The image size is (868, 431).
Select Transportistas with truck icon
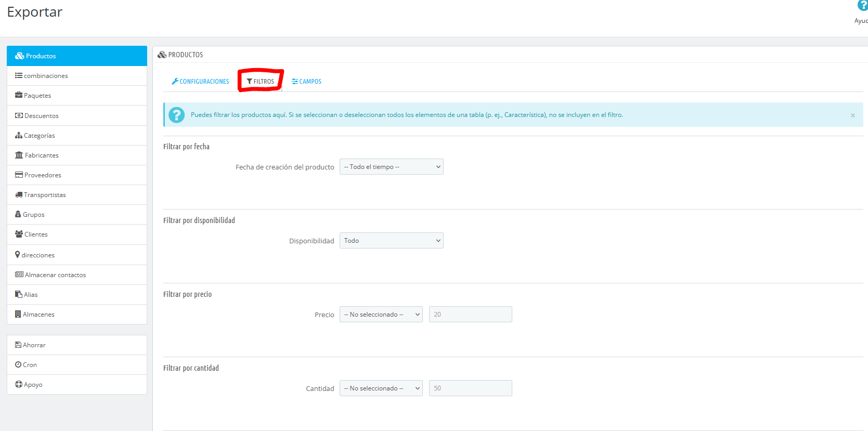45,195
